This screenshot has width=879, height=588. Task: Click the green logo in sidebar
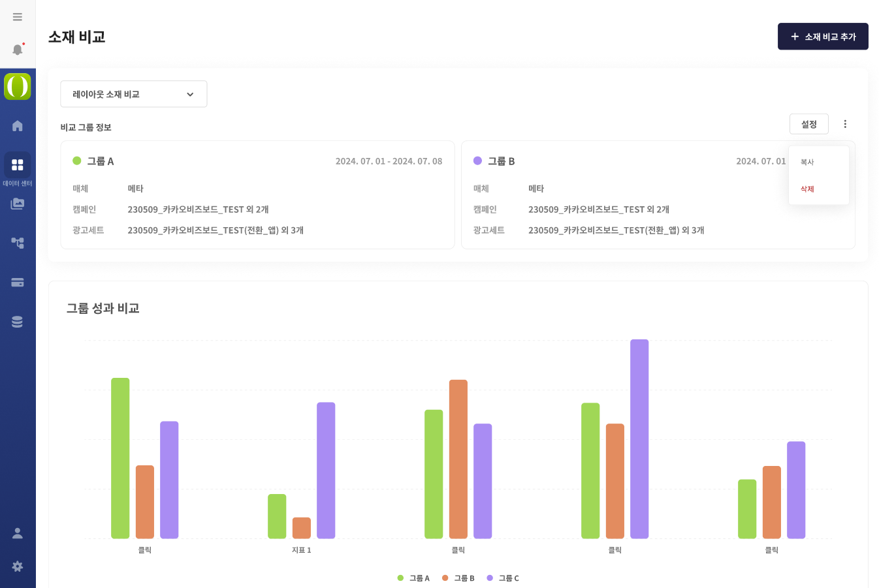tap(18, 86)
